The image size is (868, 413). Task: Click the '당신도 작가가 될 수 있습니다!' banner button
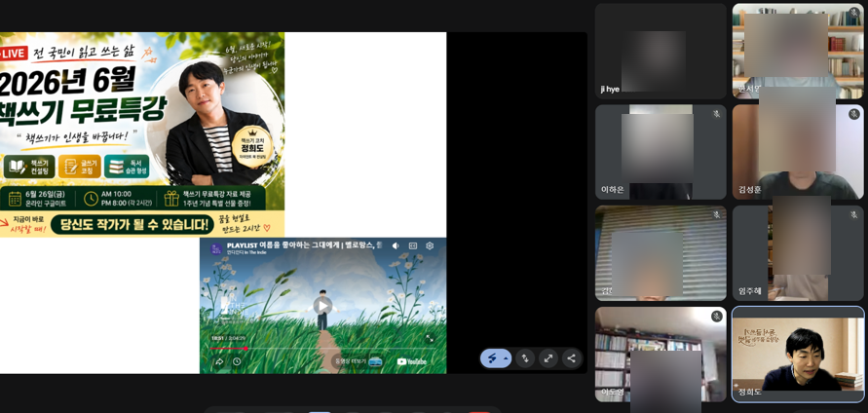[x=132, y=225]
